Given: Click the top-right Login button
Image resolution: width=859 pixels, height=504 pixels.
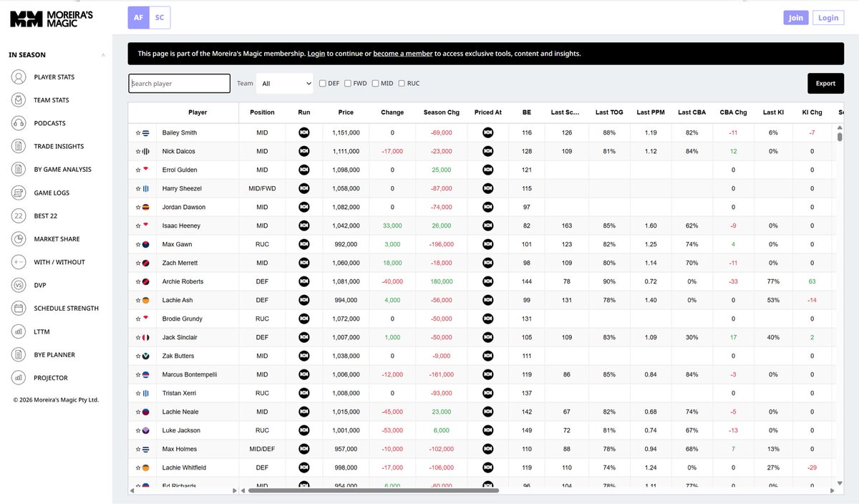Looking at the screenshot, I should point(828,18).
